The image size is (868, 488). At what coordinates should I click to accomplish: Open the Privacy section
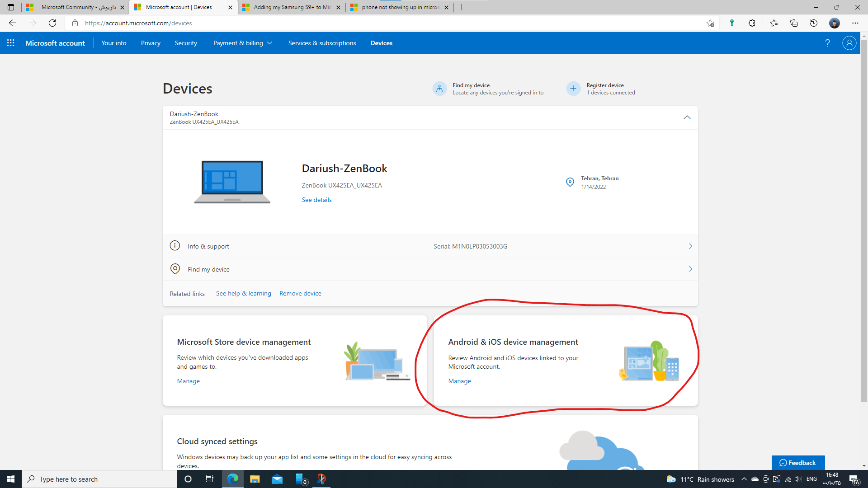(151, 43)
